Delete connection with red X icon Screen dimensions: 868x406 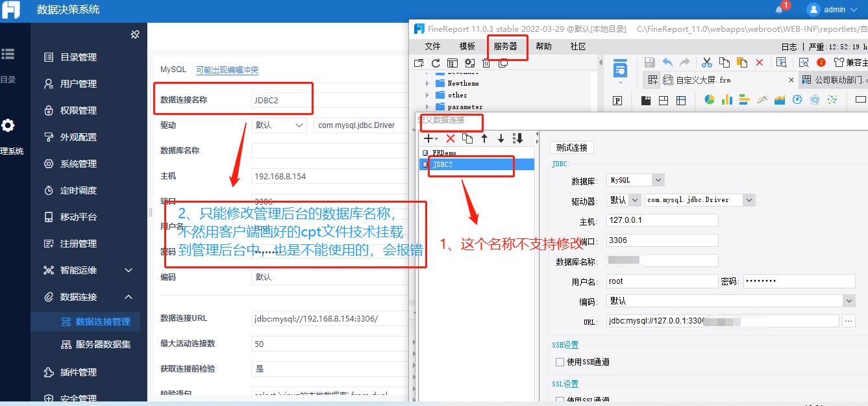tap(450, 138)
